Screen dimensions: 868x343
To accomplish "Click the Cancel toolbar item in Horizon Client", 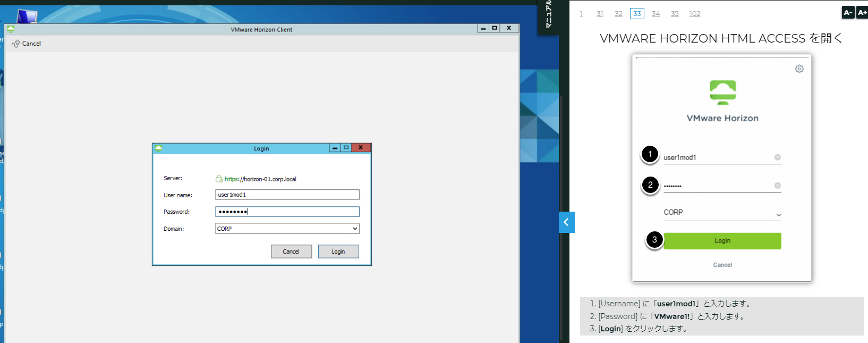I will [27, 44].
